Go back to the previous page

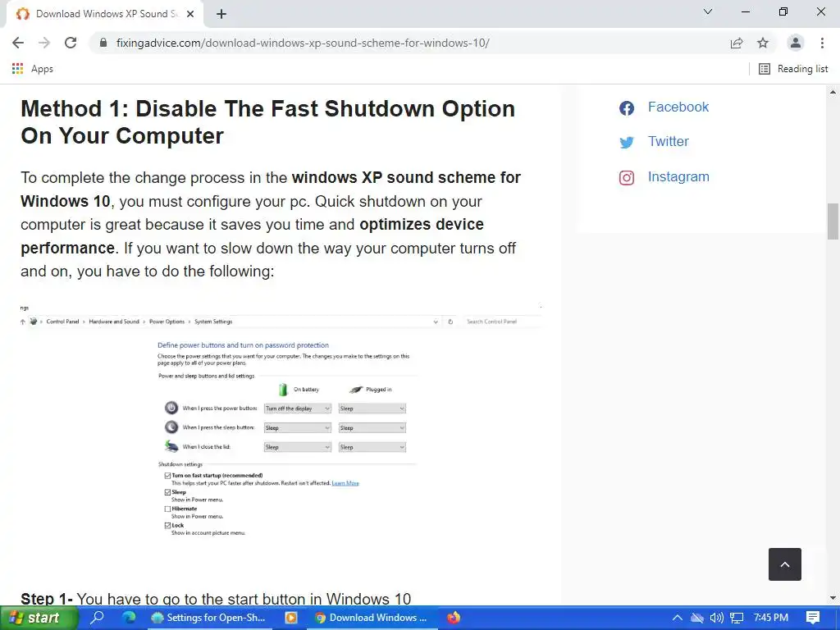point(18,43)
